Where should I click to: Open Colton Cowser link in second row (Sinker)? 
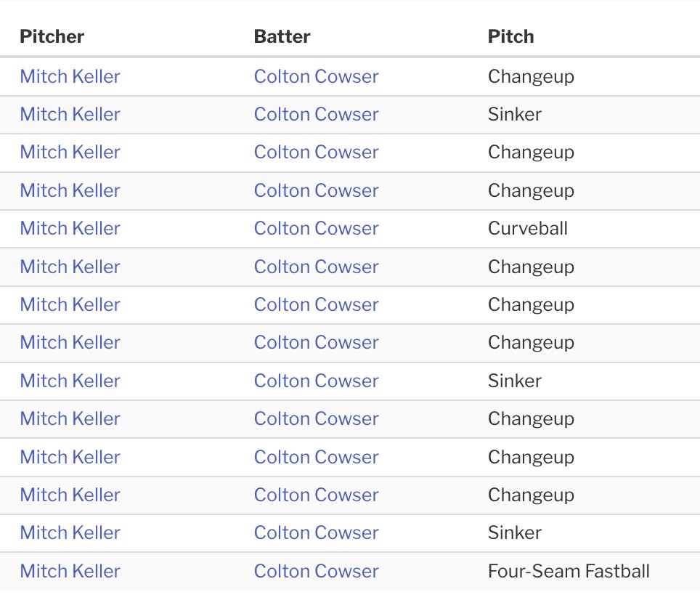coord(316,114)
